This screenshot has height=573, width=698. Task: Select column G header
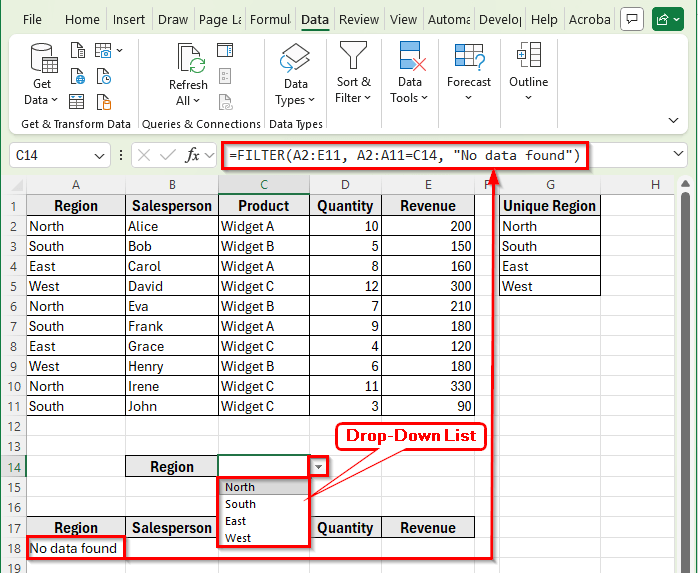tap(550, 184)
